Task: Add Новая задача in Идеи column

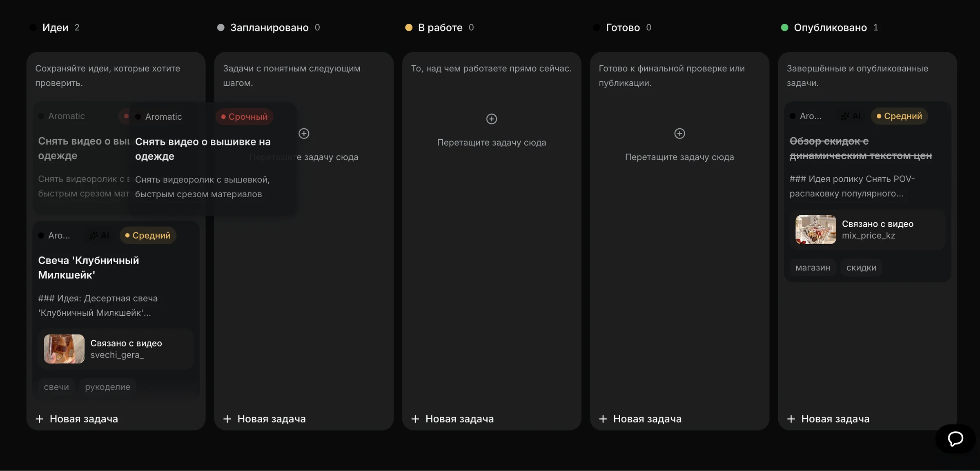Action: click(x=77, y=419)
